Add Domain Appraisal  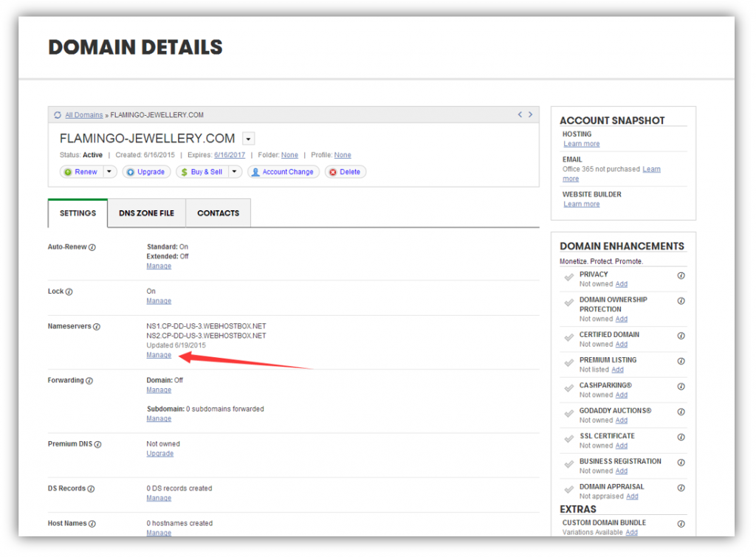tap(632, 497)
